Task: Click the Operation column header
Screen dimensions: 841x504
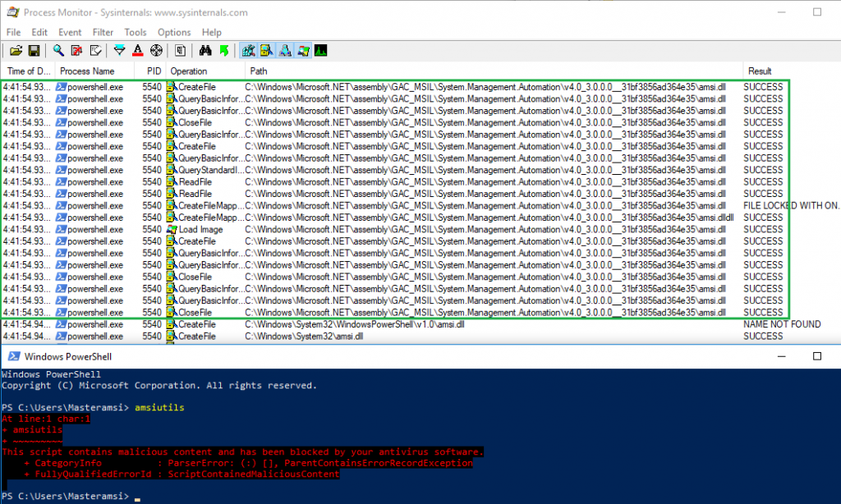Action: pyautogui.click(x=189, y=71)
